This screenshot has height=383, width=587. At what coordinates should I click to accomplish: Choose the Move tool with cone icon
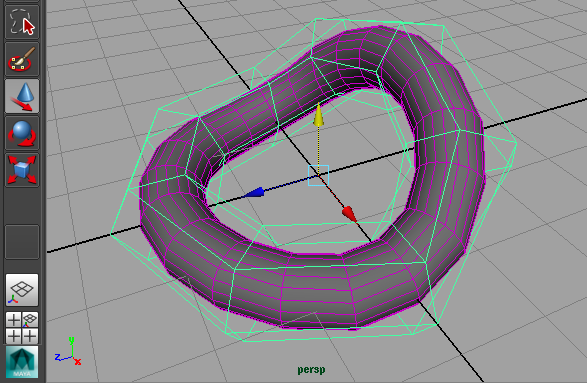click(22, 96)
